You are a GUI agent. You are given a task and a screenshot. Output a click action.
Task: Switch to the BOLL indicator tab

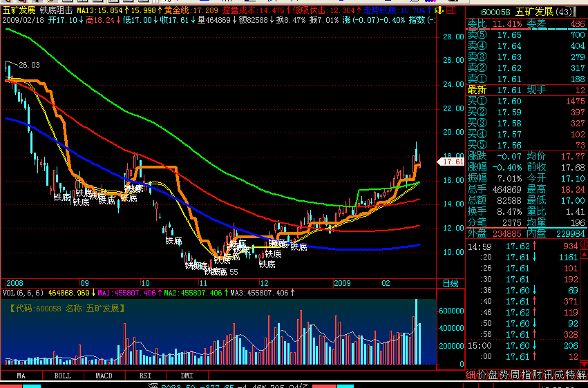(63, 376)
